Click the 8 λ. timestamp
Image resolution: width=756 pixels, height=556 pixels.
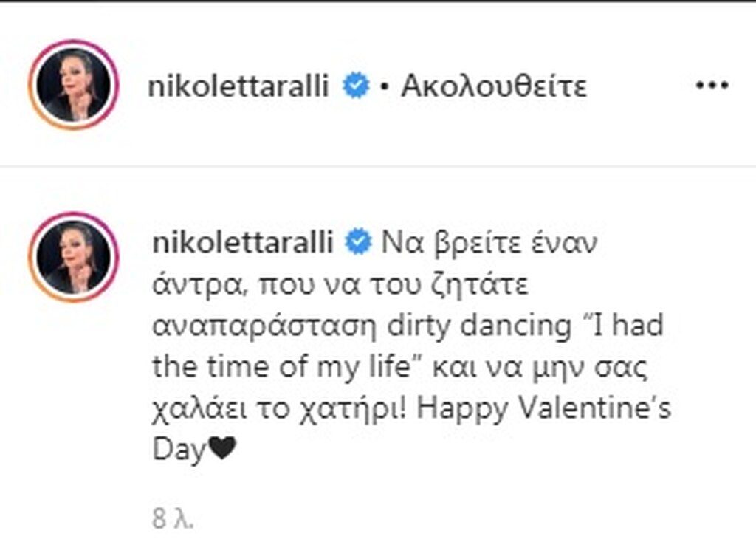point(173,521)
